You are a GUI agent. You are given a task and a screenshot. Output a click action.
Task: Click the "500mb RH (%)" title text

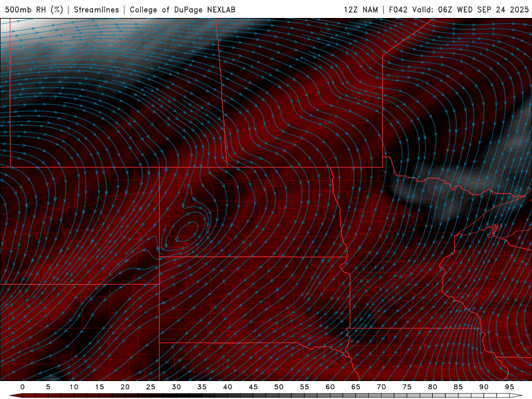(x=34, y=9)
